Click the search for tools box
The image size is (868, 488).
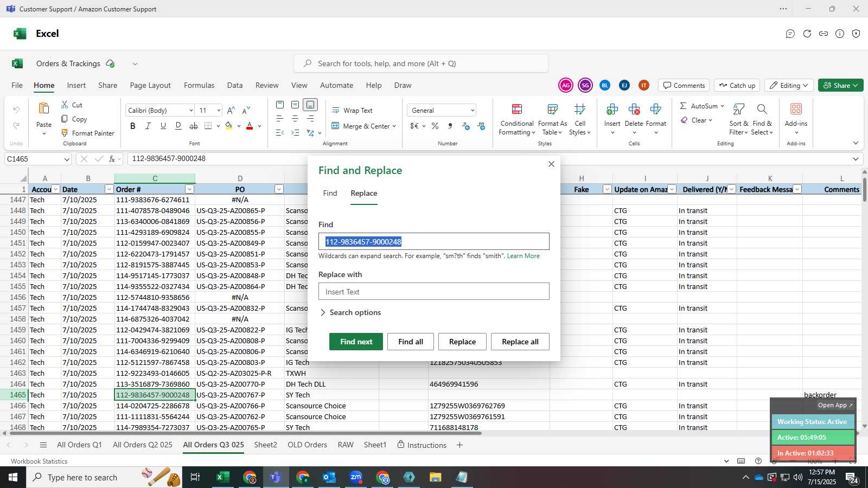[421, 63]
